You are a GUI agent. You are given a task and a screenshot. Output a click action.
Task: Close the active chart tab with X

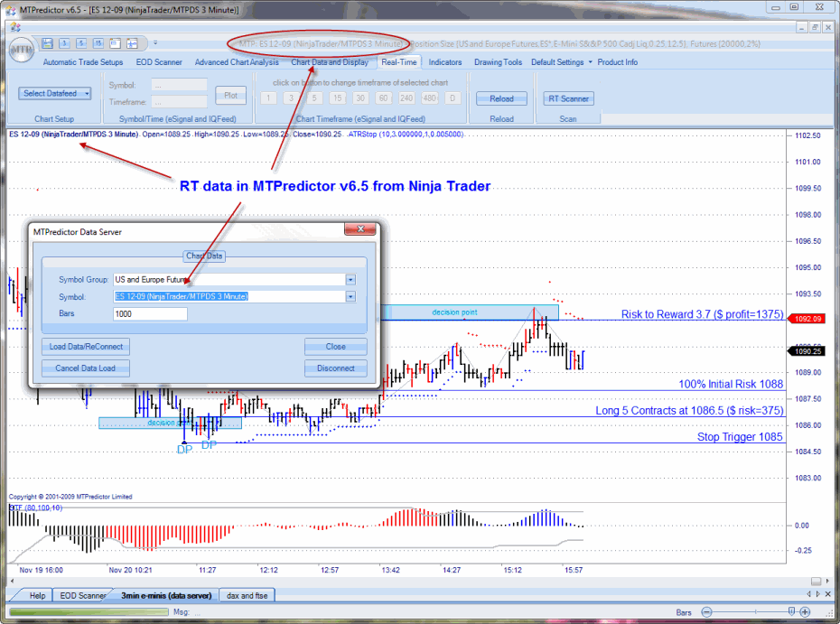828,594
